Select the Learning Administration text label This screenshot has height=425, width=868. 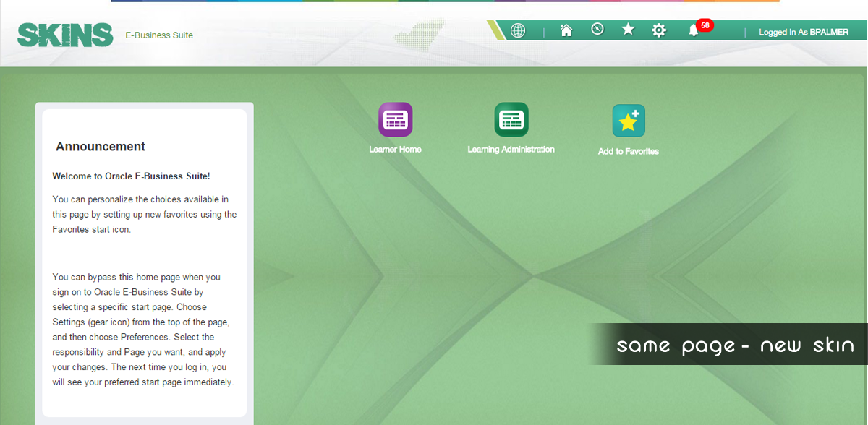coord(511,150)
